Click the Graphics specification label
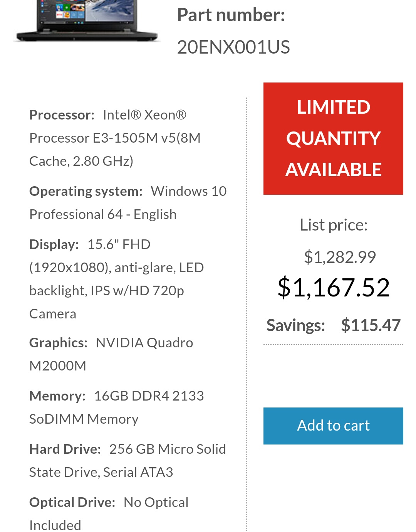Viewport: 416px width, 532px height. (59, 343)
